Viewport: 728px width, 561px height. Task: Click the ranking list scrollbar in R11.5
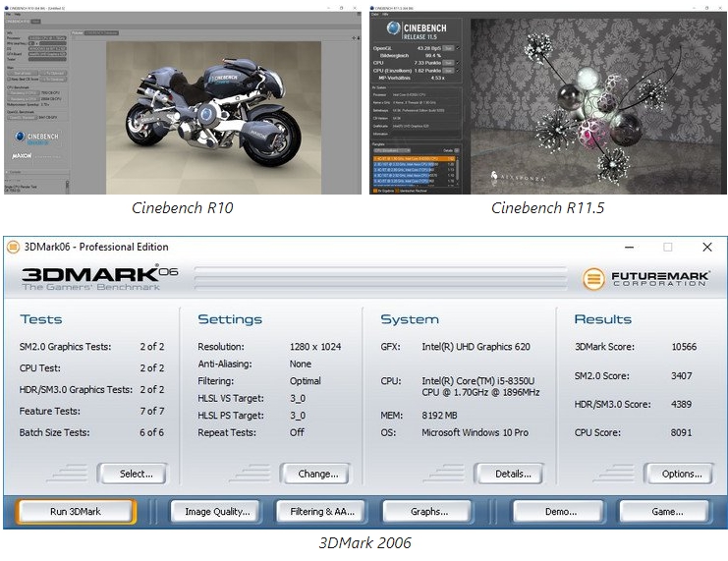(x=457, y=170)
